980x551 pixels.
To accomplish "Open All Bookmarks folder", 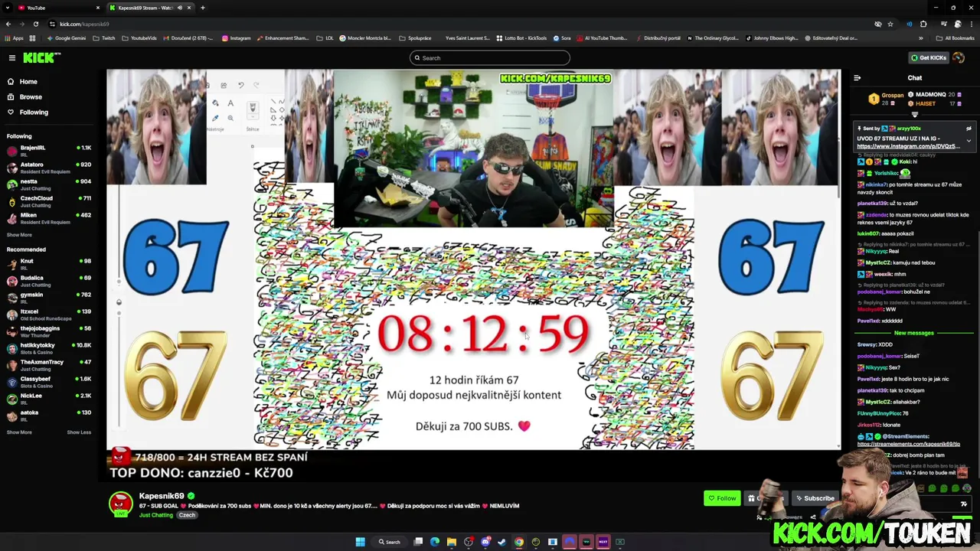I will pyautogui.click(x=955, y=38).
